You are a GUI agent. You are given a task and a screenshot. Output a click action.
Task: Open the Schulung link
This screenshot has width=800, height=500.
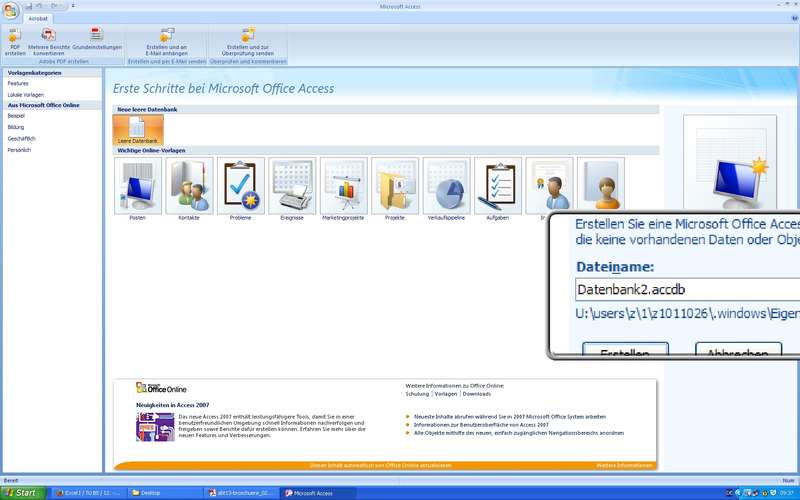[417, 394]
